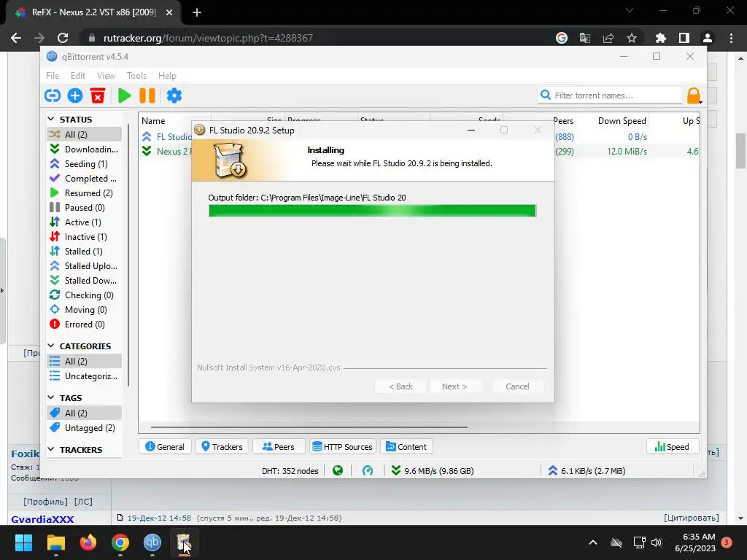Filter by Errored (0) status

85,324
